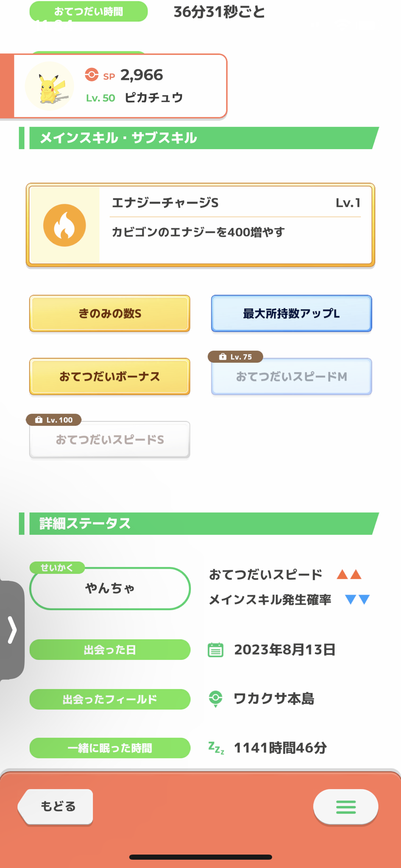This screenshot has height=868, width=401.
Task: Tap the locked おてつだいスピードS sub skill
Action: (110, 440)
